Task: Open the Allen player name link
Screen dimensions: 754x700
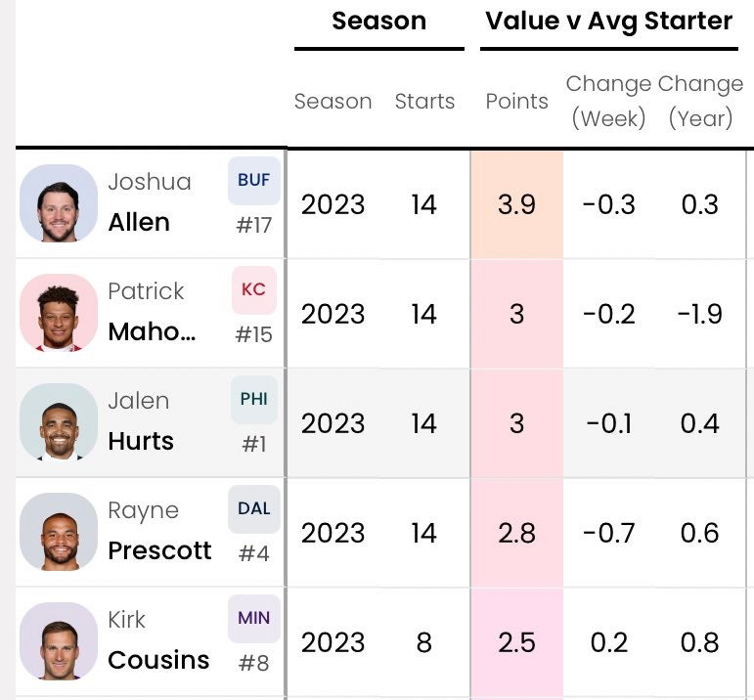Action: pyautogui.click(x=139, y=223)
